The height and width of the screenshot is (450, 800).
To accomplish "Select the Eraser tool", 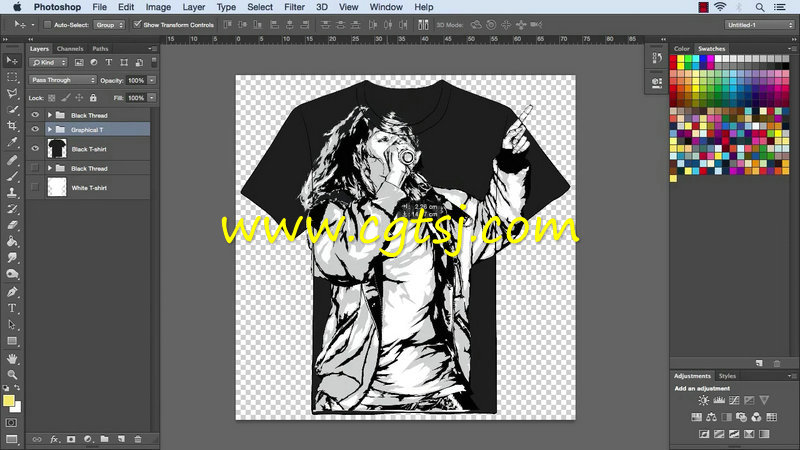I will pyautogui.click(x=12, y=225).
